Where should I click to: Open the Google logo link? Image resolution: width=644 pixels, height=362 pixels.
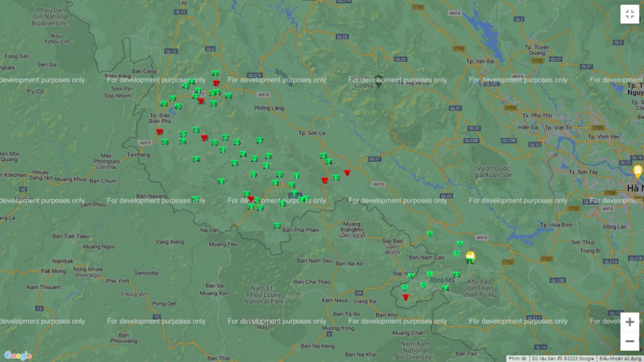click(x=17, y=356)
